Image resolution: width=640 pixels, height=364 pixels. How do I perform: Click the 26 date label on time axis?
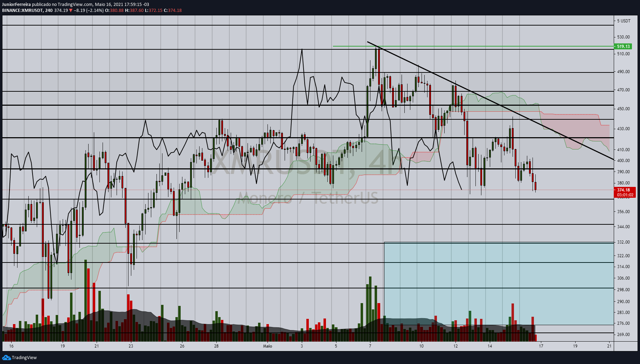click(x=182, y=346)
